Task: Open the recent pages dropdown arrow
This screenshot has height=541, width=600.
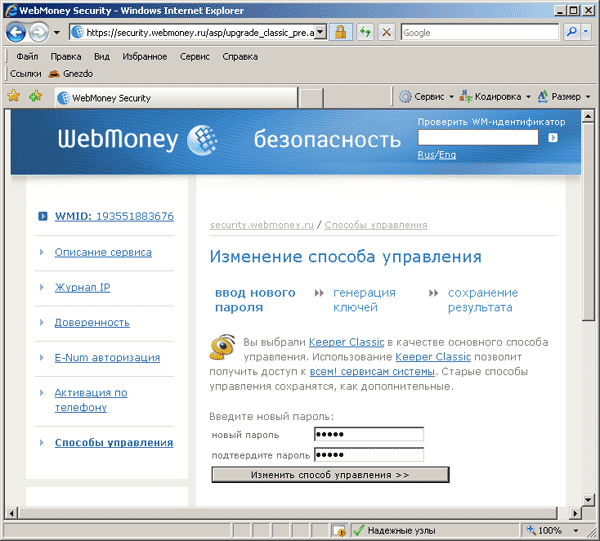Action: pyautogui.click(x=57, y=33)
